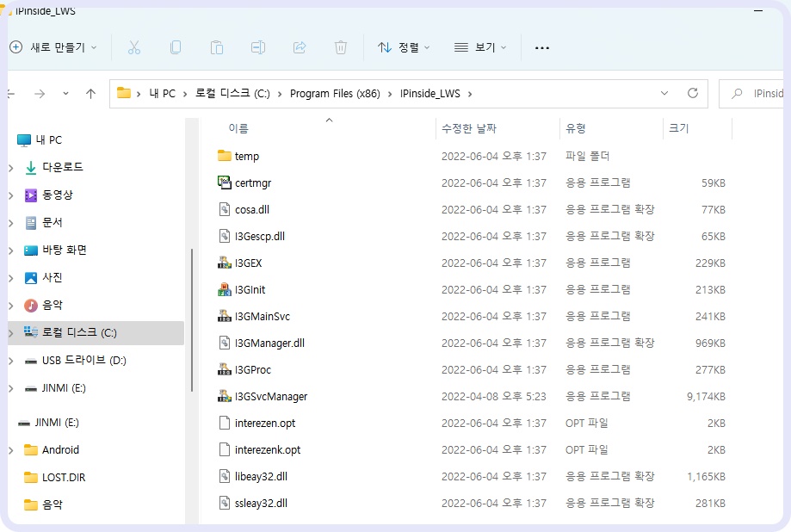This screenshot has height=532, width=791.
Task: Click the Rename icon in toolbar
Action: coord(257,47)
